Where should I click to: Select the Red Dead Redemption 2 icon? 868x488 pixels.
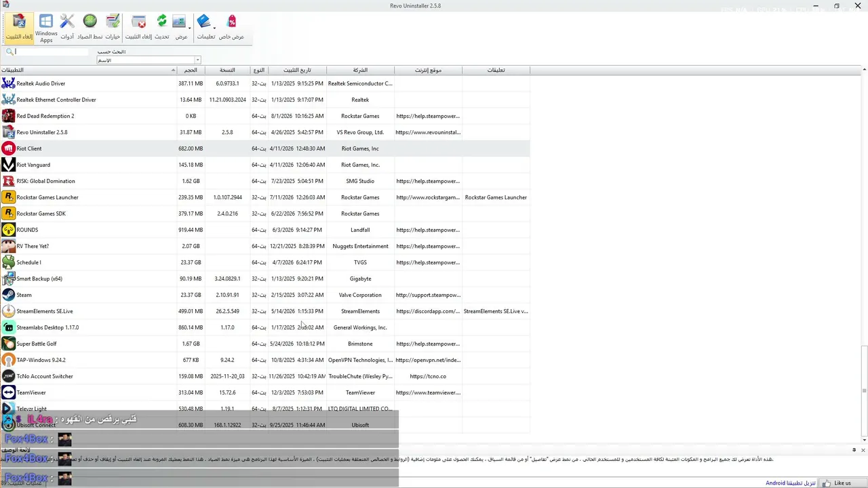8,116
